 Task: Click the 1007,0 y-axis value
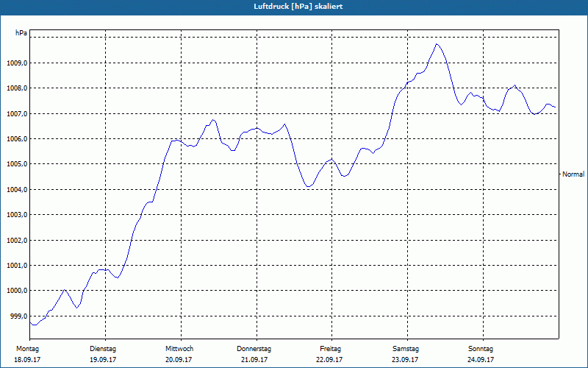[17, 114]
